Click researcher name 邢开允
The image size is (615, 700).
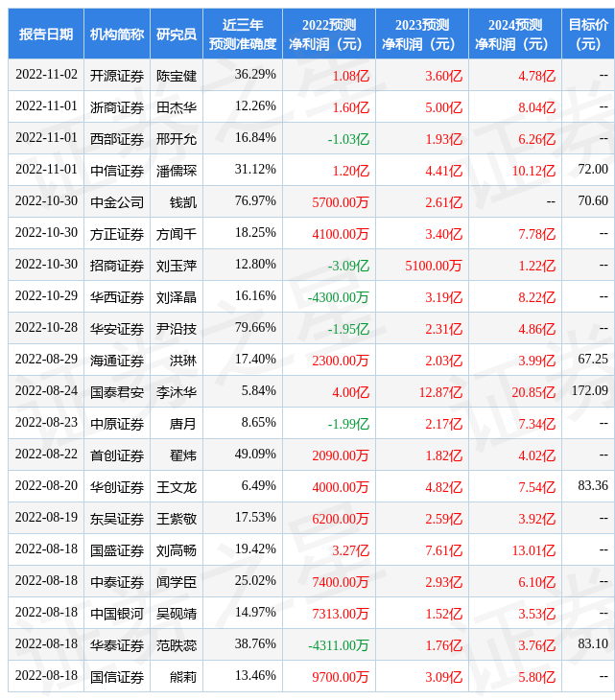pos(177,139)
